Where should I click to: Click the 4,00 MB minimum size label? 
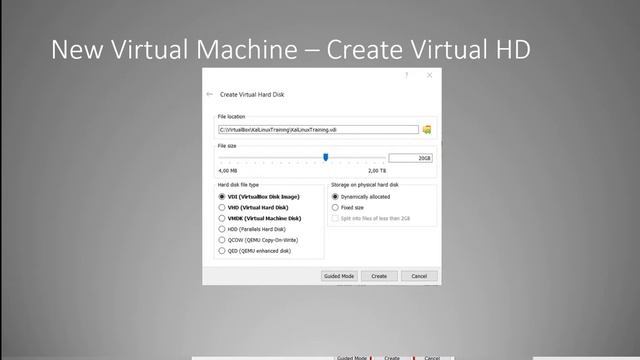point(228,171)
